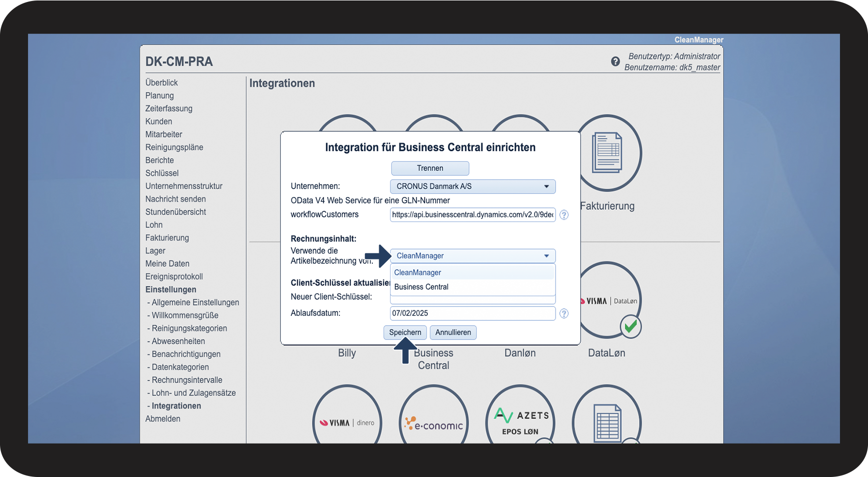Click the Business Central integration label

pos(434,359)
